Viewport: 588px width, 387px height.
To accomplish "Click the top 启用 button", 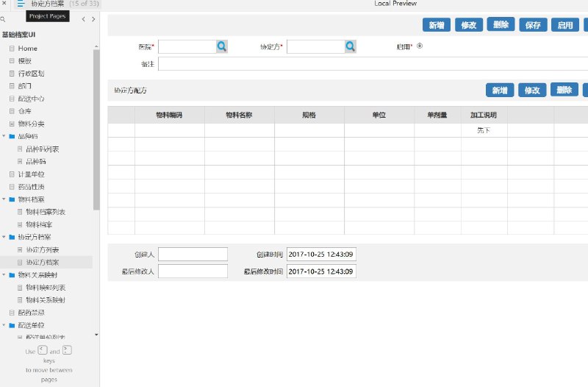I will click(565, 25).
